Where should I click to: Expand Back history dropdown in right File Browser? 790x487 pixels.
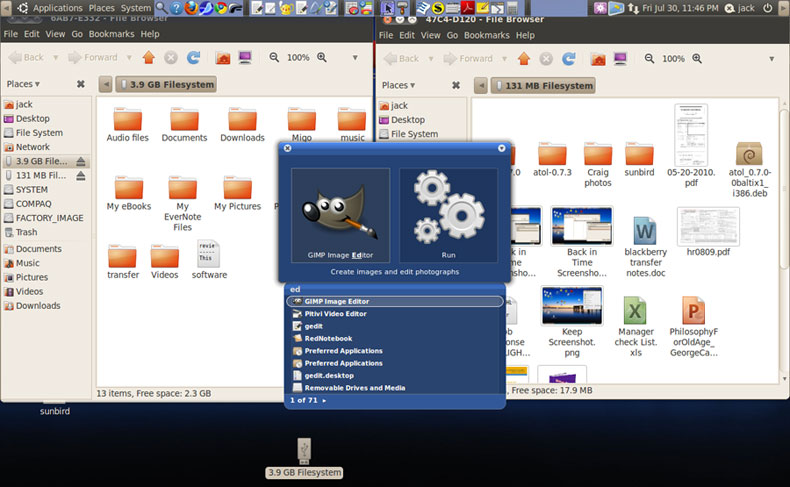click(431, 59)
